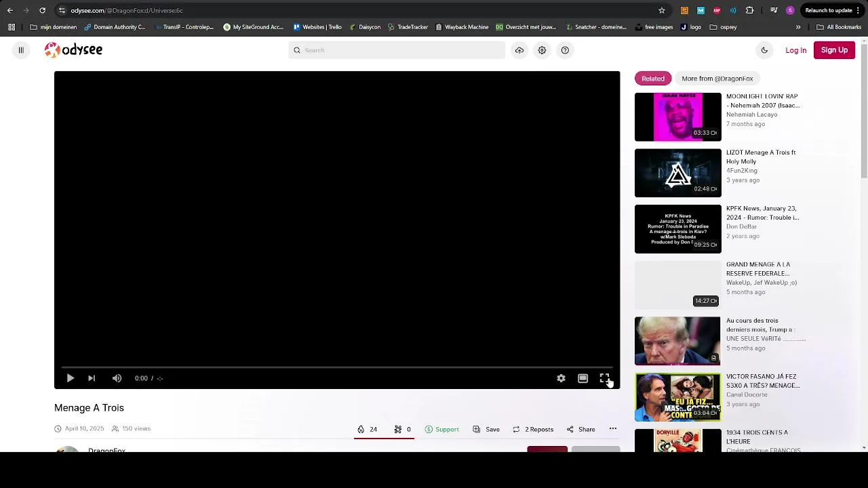The width and height of the screenshot is (868, 488).
Task: Bookmark this page with the star icon
Action: [662, 10]
